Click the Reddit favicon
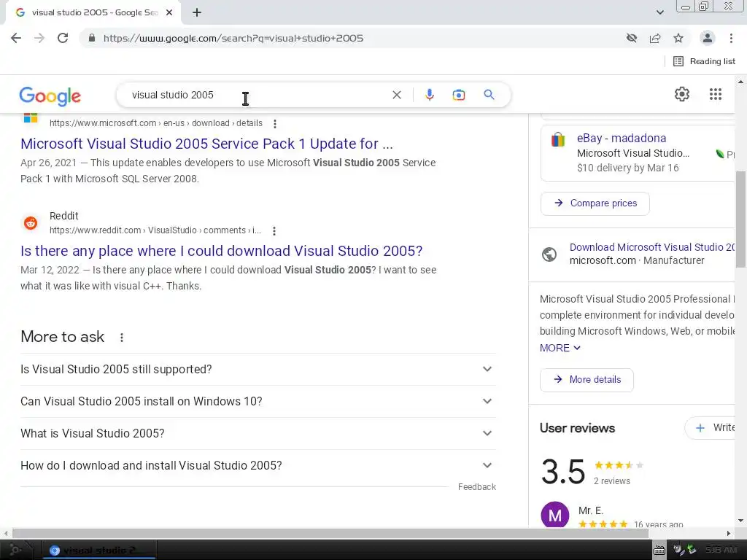 point(31,223)
